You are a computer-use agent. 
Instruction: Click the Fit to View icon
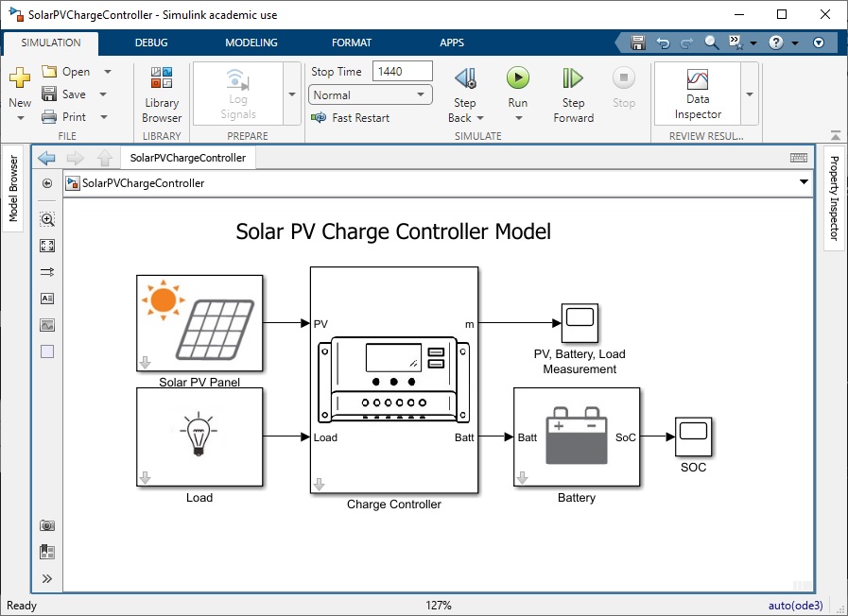coord(47,246)
